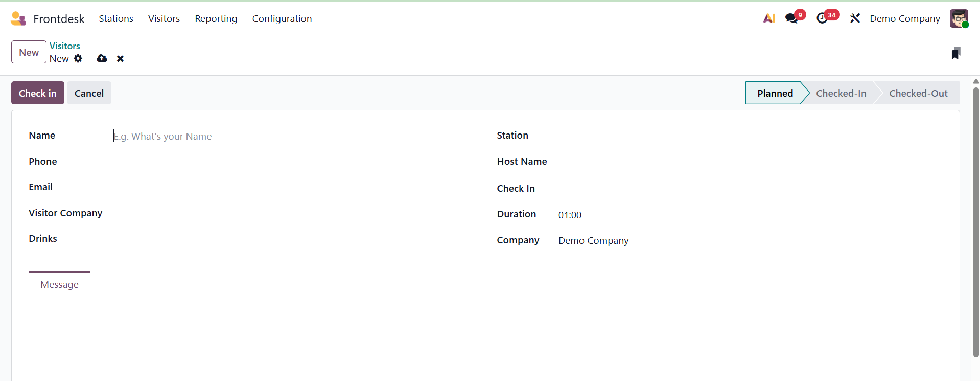Select the Message tab
The width and height of the screenshot is (980, 381).
click(59, 284)
